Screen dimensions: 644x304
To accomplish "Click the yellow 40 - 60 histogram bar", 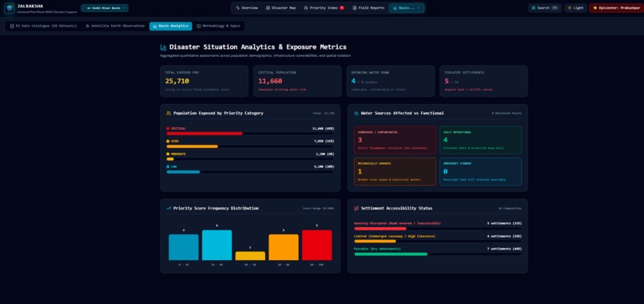I will [x=250, y=256].
